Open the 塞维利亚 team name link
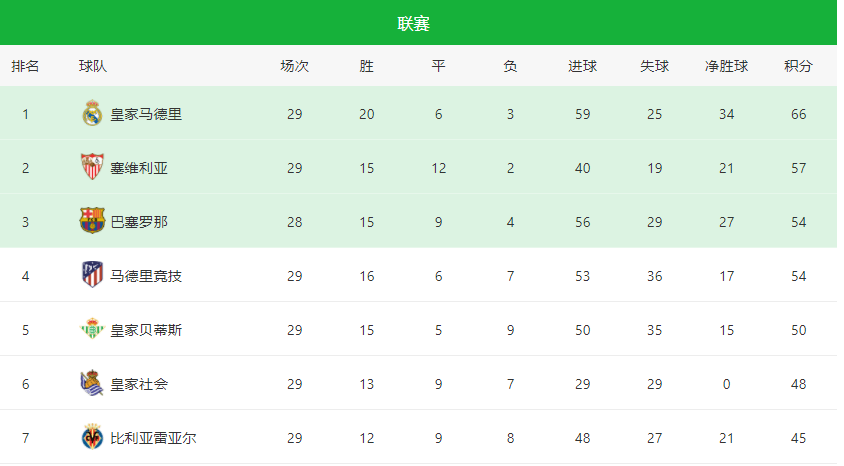Image resolution: width=844 pixels, height=466 pixels. pyautogui.click(x=139, y=168)
